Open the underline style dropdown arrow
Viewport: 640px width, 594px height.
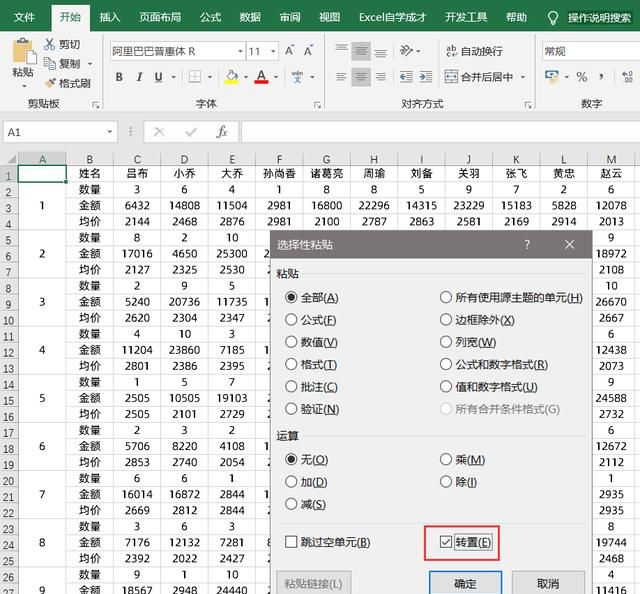[x=173, y=77]
